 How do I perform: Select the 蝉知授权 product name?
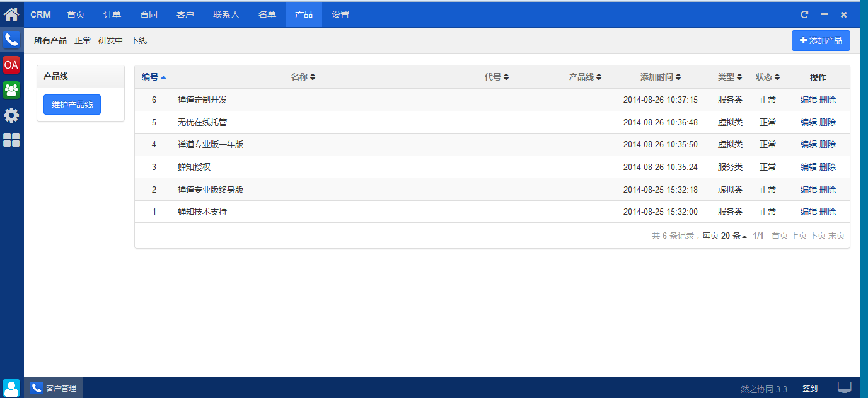point(194,167)
